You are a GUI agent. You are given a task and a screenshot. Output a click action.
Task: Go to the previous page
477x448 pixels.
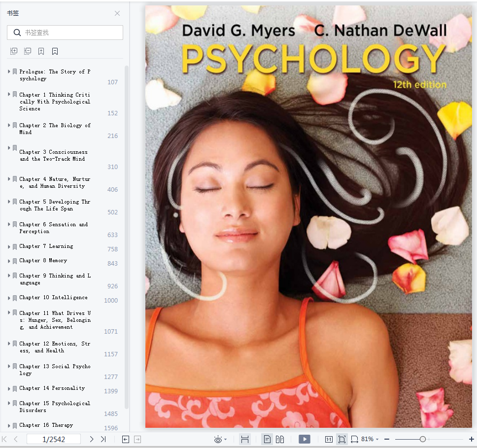[16, 439]
